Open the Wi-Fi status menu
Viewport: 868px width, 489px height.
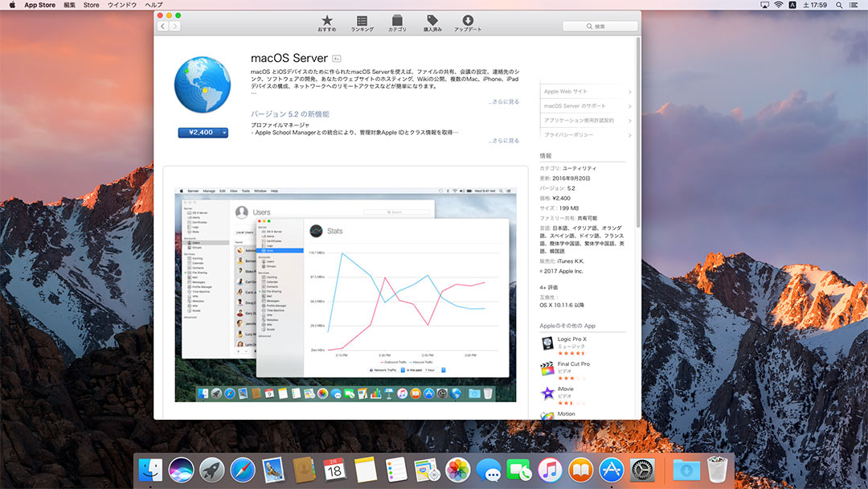click(778, 5)
